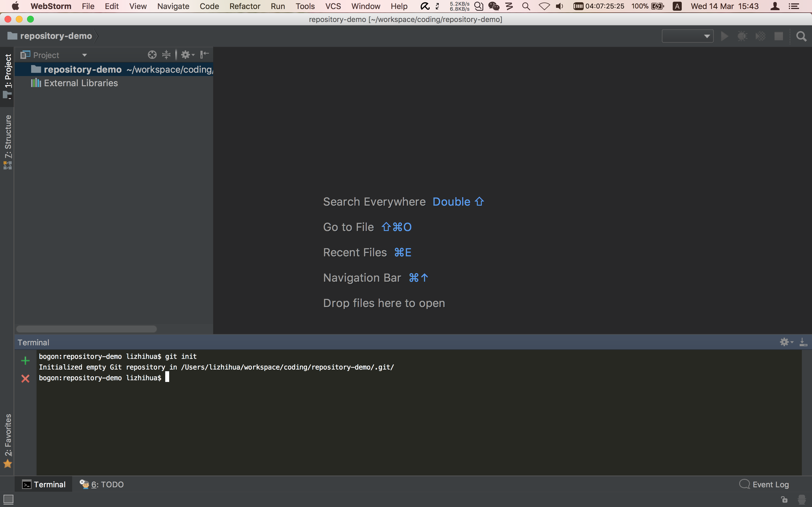Image resolution: width=812 pixels, height=507 pixels.
Task: Hide the Project tool window with the arrow icon
Action: [204, 54]
